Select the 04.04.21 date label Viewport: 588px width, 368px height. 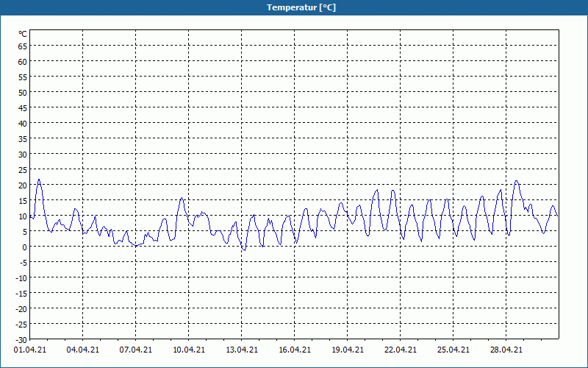coord(82,350)
